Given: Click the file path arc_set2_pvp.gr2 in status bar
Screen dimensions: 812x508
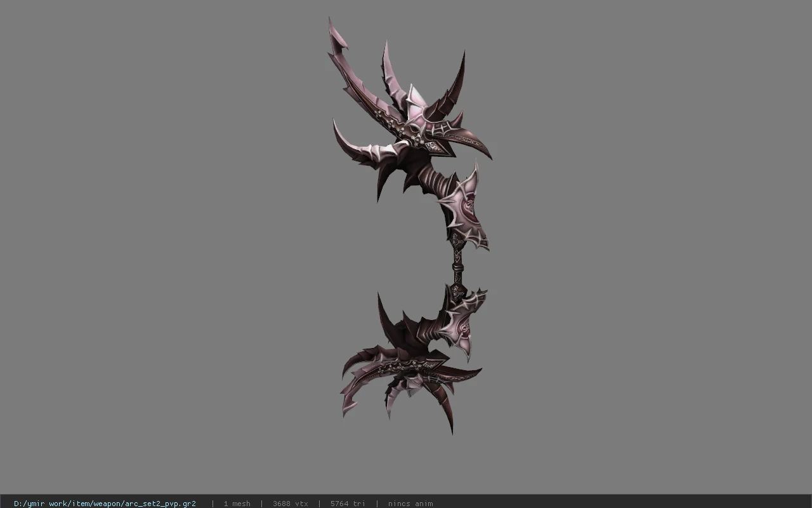Looking at the screenshot, I should (105, 504).
